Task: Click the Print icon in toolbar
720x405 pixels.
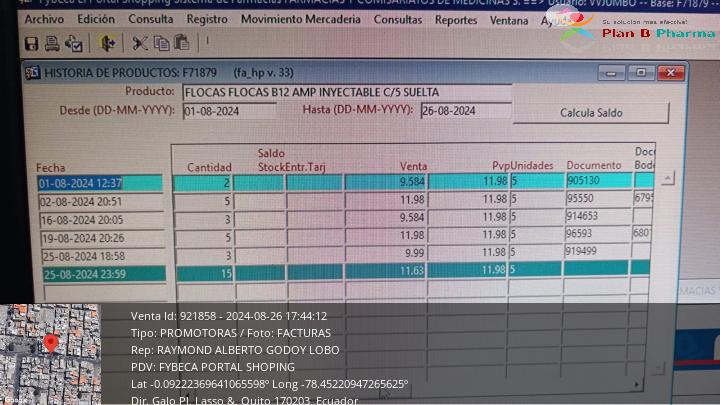Action: (52, 44)
